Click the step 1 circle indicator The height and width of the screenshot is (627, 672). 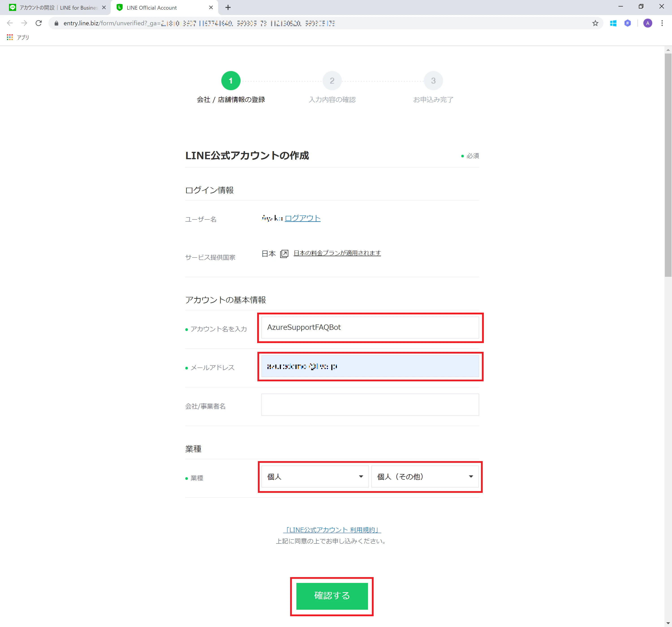(x=231, y=80)
